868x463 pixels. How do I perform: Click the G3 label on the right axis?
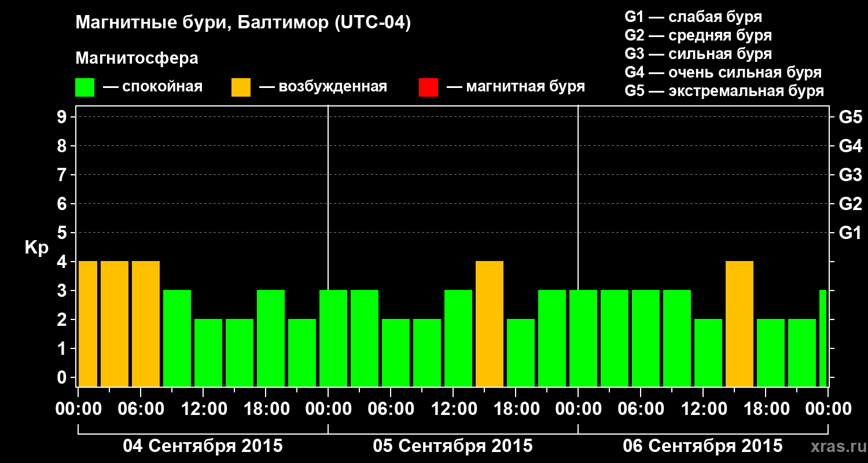click(x=851, y=175)
